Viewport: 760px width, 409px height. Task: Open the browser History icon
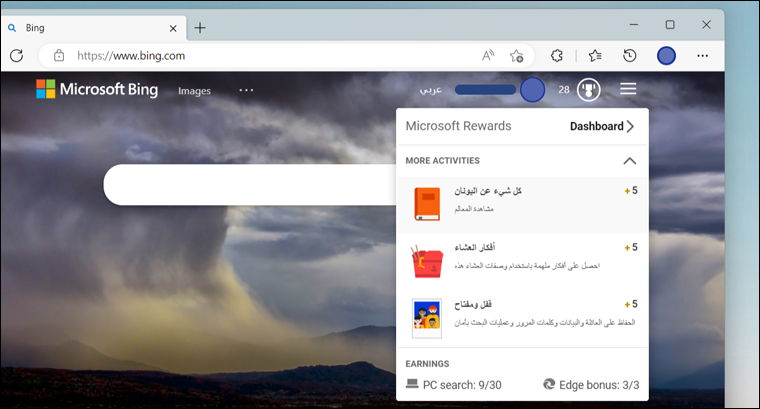point(630,56)
